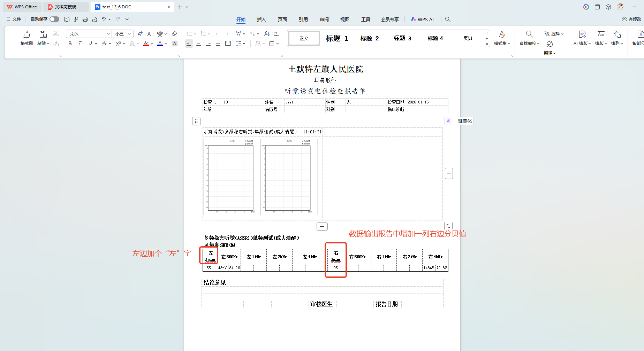Center-align the paragraph text

click(198, 44)
